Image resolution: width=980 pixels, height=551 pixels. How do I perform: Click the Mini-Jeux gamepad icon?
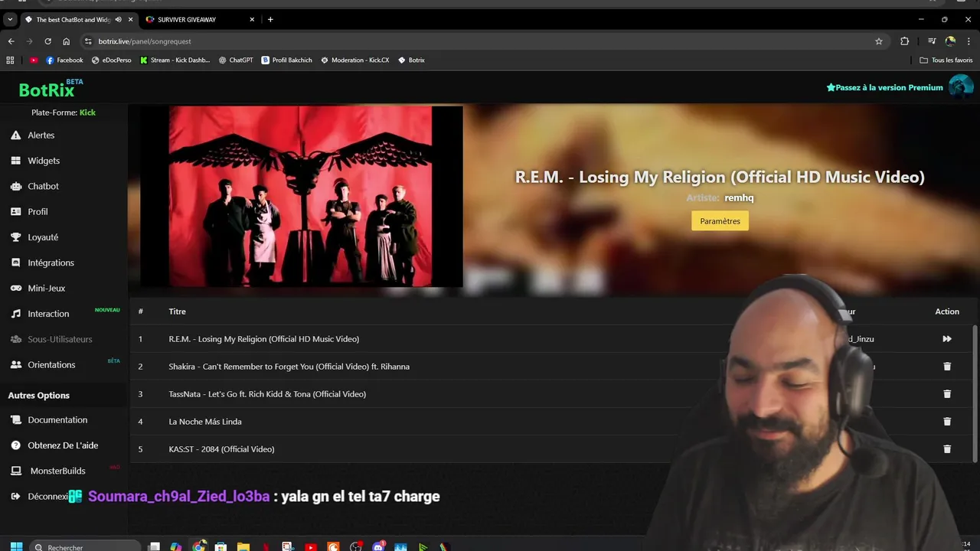(x=15, y=289)
